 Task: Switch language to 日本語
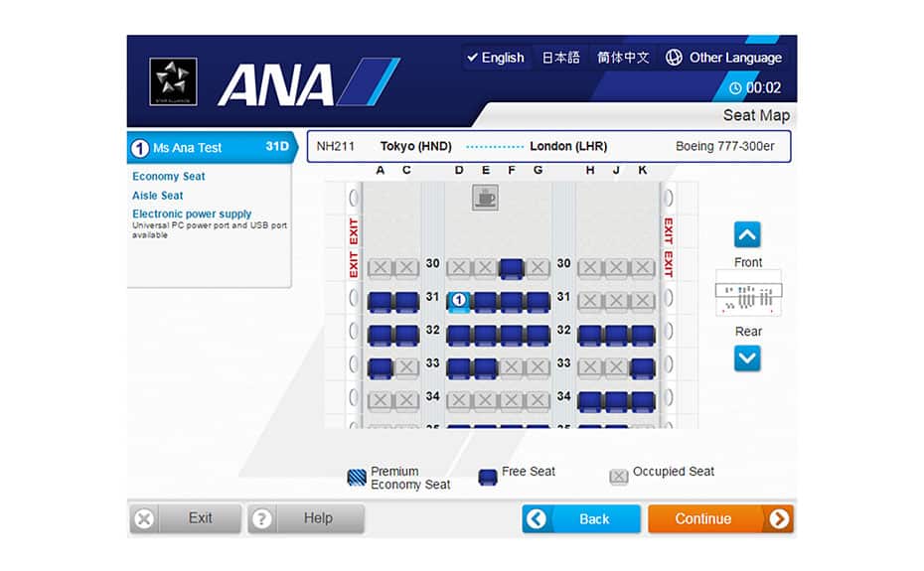coord(560,58)
